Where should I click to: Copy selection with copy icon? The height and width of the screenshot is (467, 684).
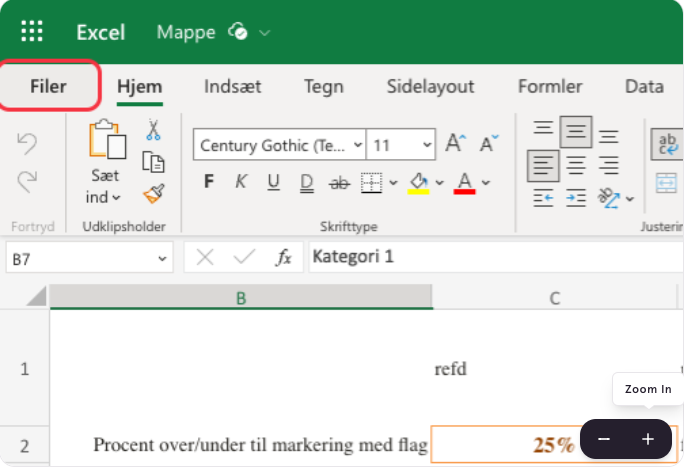click(x=153, y=162)
